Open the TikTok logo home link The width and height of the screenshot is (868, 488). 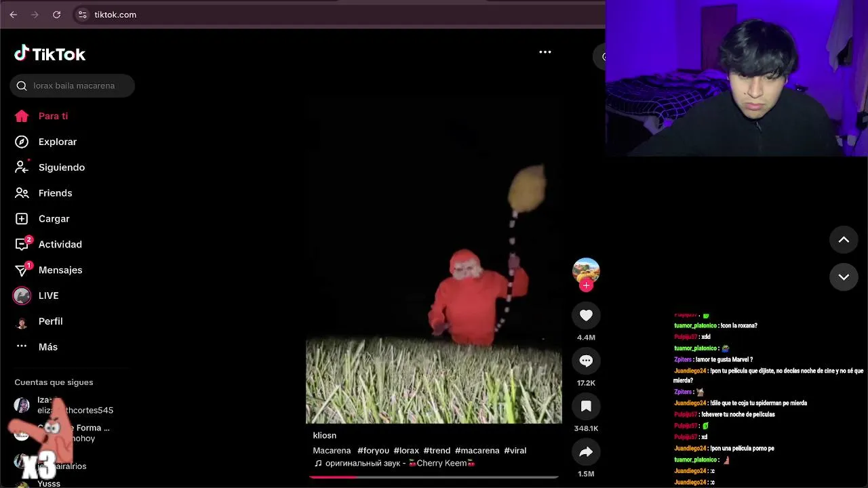[50, 54]
